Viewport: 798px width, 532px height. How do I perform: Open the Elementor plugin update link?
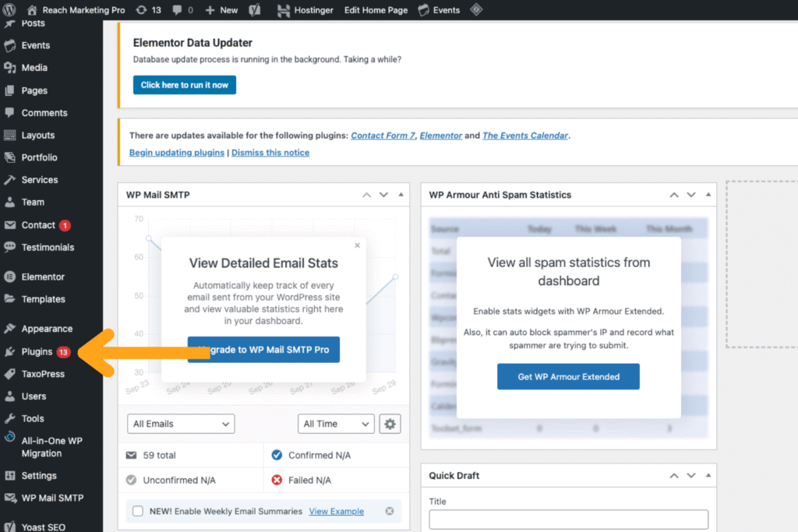(441, 136)
